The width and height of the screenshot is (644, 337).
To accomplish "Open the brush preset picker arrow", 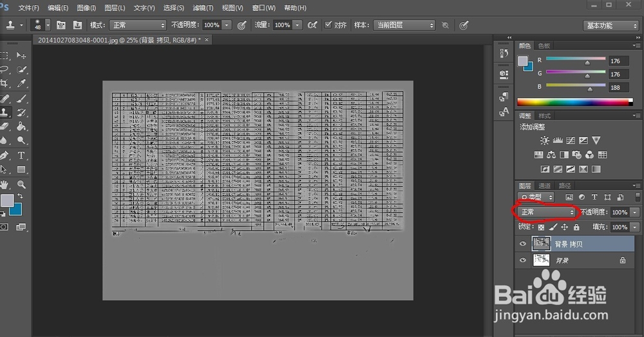I will [x=48, y=25].
